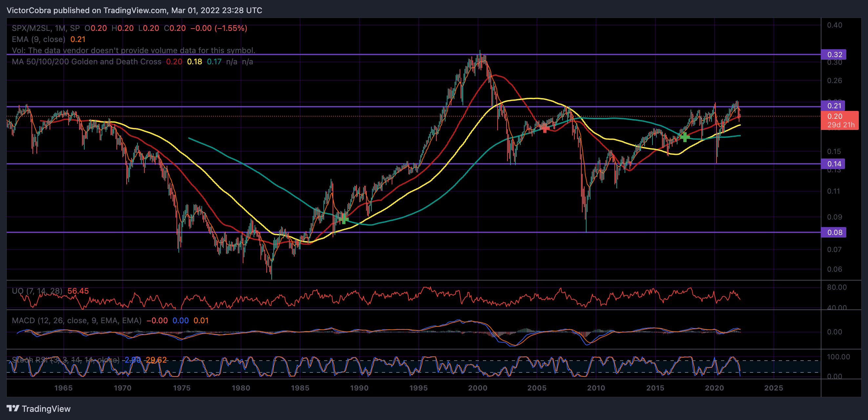Click the 0.14 purple price label
868x420 pixels.
point(834,164)
